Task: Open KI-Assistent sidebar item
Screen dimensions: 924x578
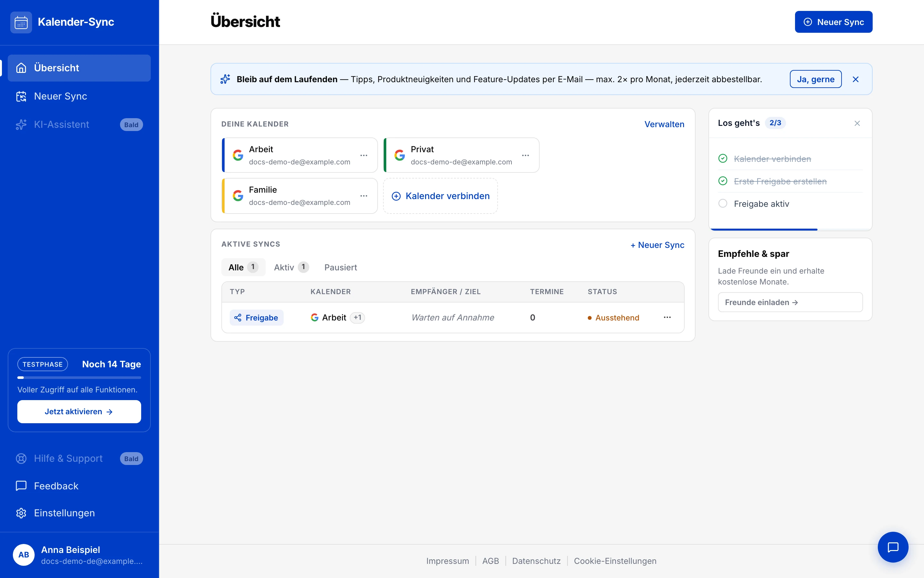Action: (x=79, y=125)
